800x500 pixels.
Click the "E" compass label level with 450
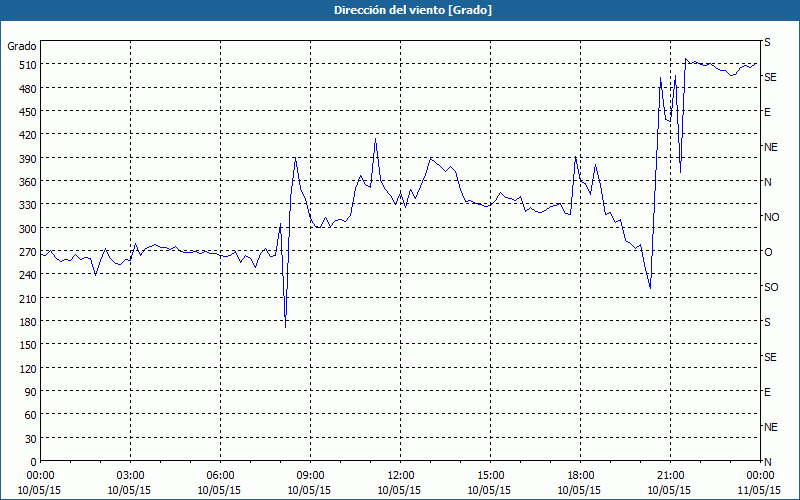[767, 112]
